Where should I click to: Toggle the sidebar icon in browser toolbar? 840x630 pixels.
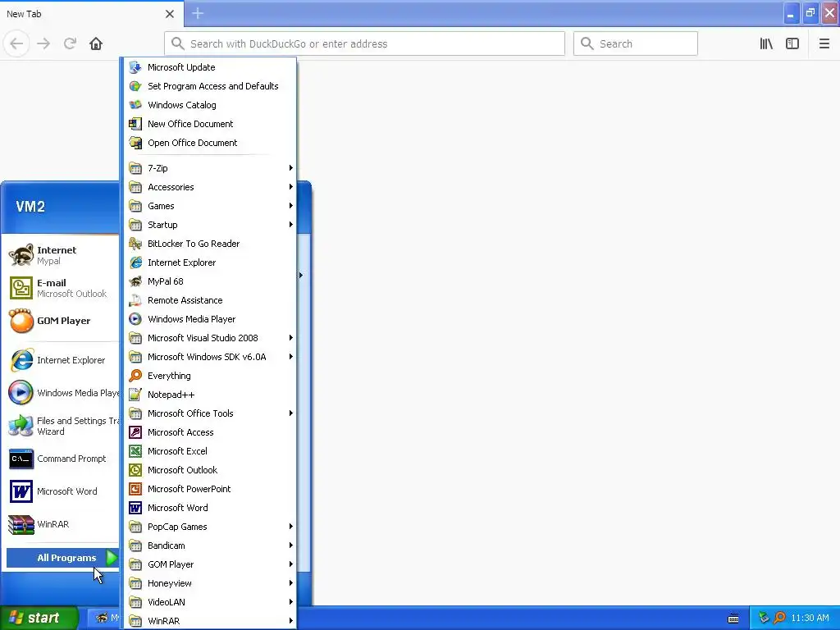click(792, 43)
